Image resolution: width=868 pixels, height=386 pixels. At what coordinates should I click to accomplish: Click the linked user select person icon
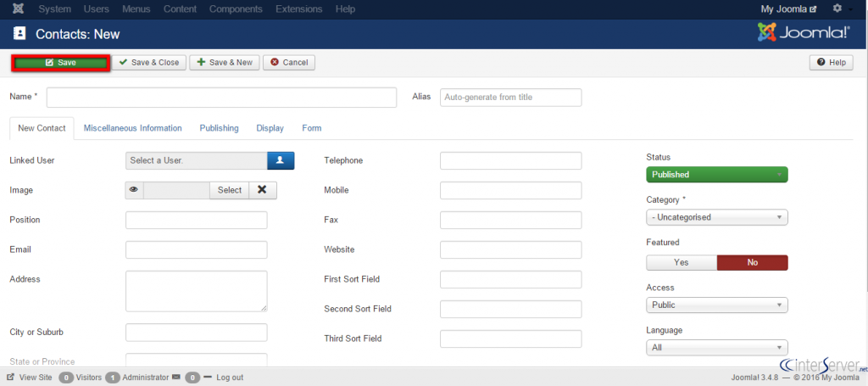coord(281,160)
